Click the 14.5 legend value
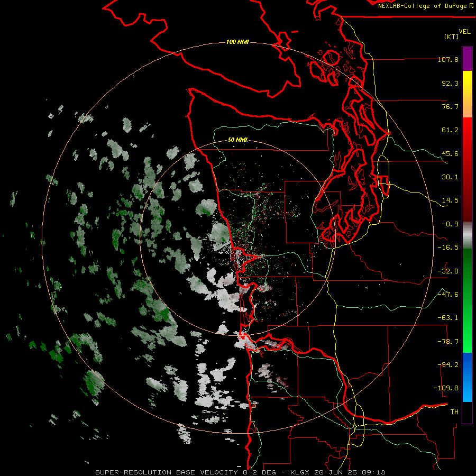 coord(450,200)
